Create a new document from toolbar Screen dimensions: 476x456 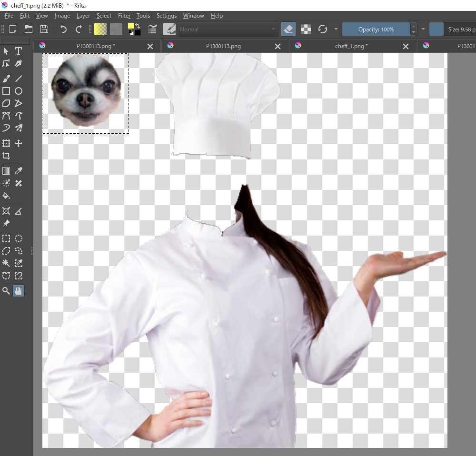[13, 29]
